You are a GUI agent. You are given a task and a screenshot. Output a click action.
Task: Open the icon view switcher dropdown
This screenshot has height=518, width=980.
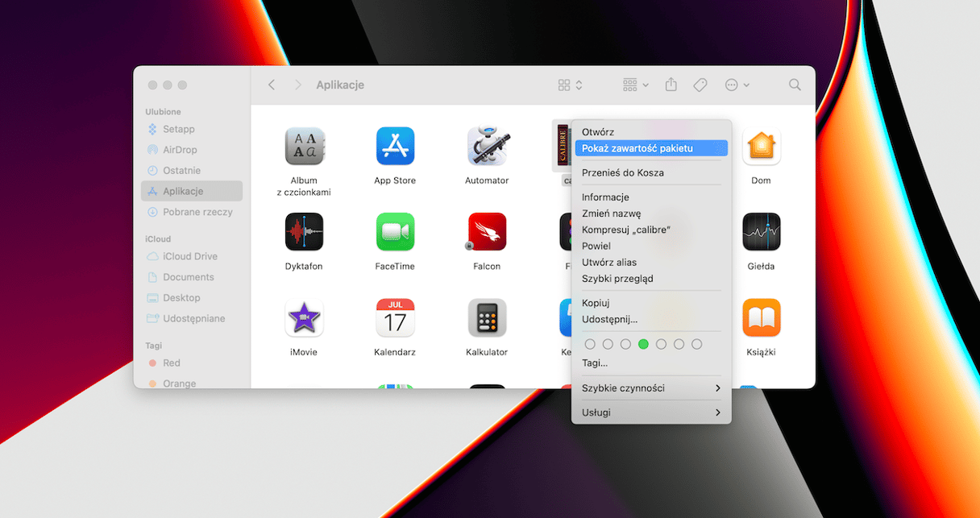pos(571,85)
